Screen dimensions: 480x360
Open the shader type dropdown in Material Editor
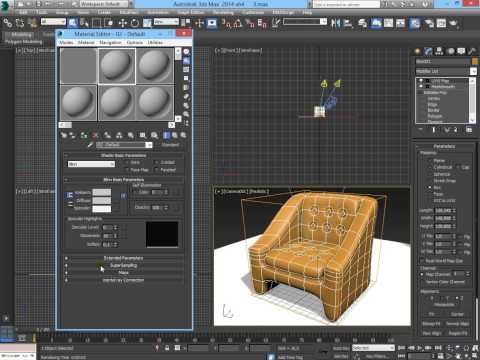click(91, 164)
